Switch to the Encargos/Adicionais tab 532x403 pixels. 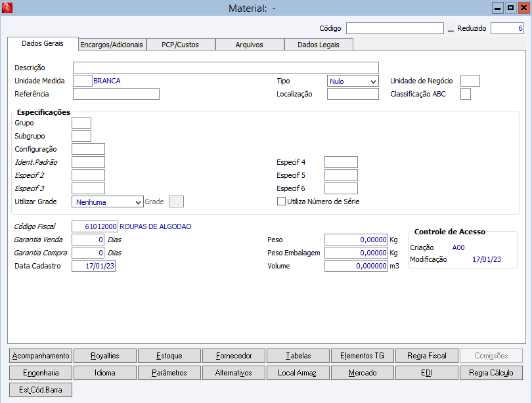(112, 45)
